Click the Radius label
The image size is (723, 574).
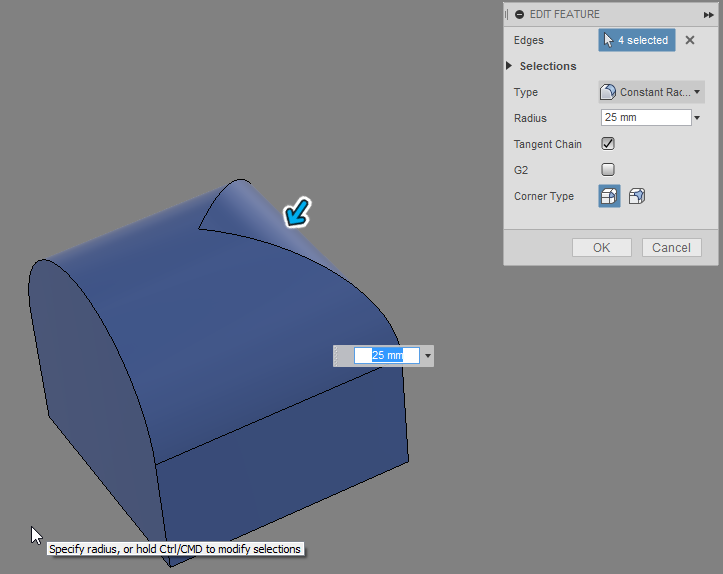(530, 118)
